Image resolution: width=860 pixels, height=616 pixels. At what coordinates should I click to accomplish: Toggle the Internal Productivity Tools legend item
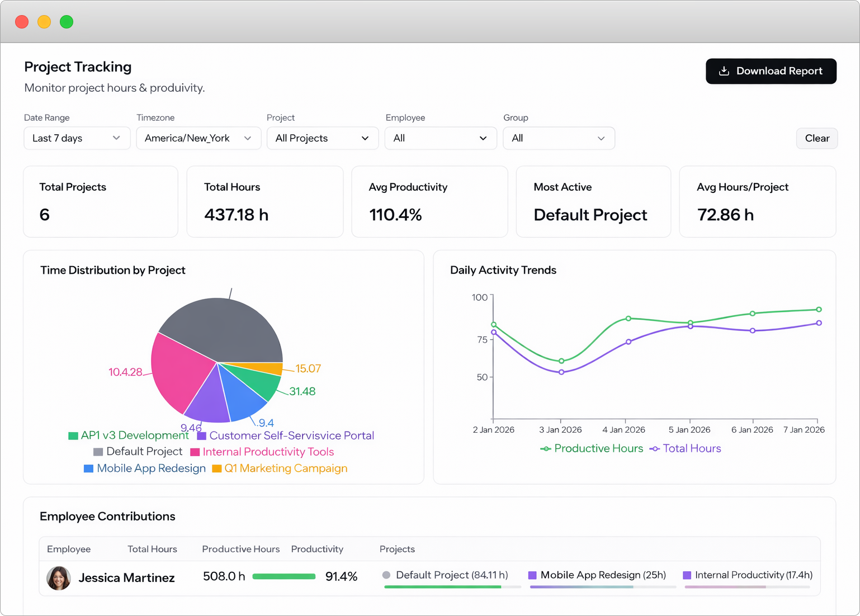click(x=262, y=452)
